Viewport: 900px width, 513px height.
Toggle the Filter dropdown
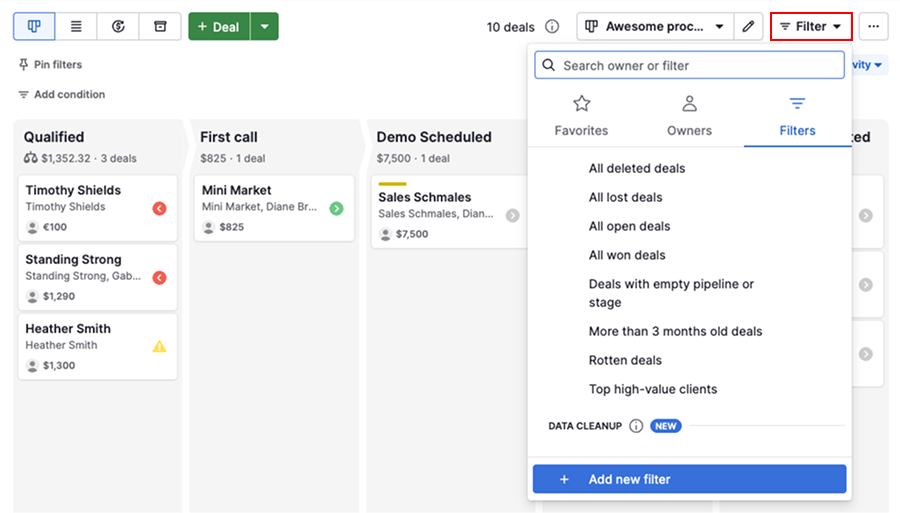click(x=810, y=27)
